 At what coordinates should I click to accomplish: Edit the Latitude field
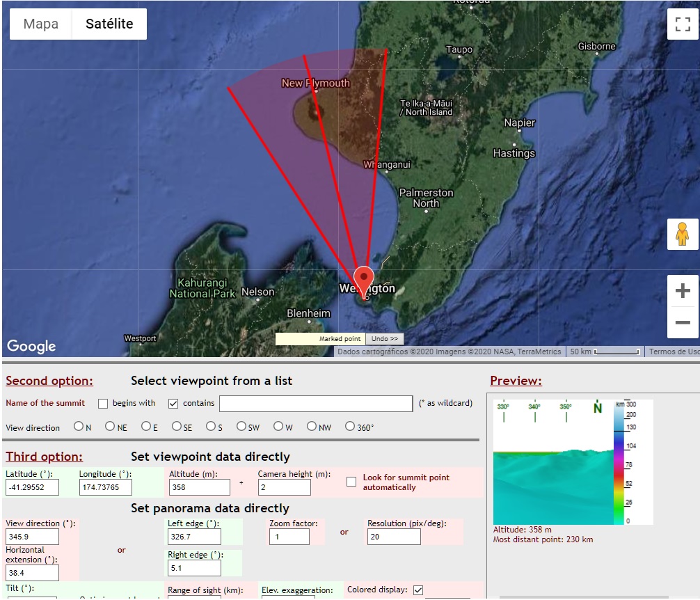pyautogui.click(x=32, y=487)
